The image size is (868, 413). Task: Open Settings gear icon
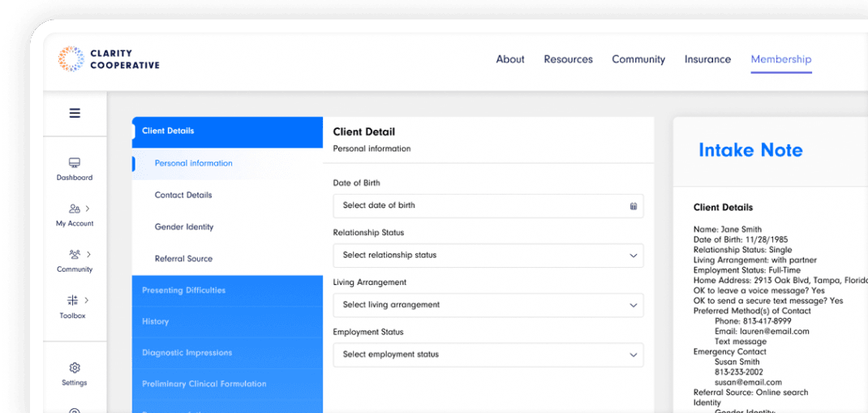tap(75, 368)
